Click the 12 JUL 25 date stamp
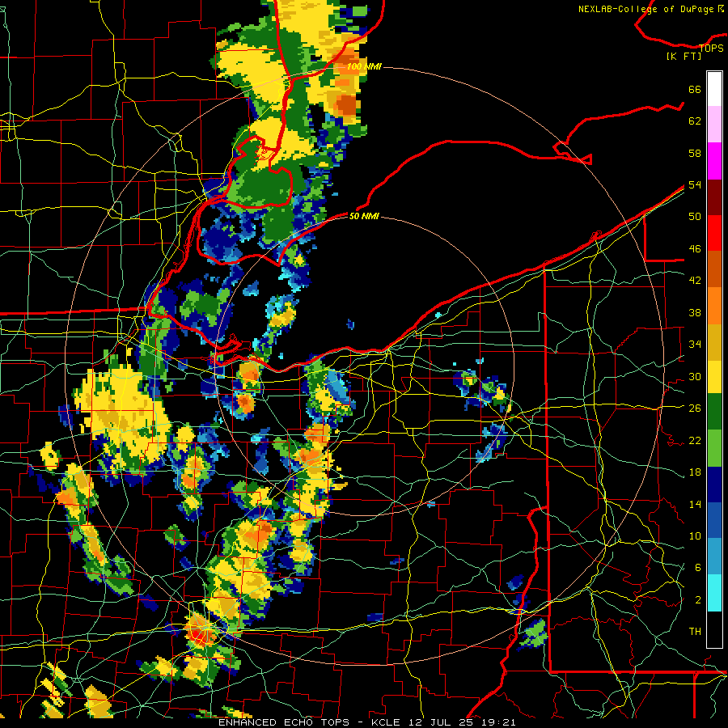Viewport: 728px width, 728px height. 439,722
